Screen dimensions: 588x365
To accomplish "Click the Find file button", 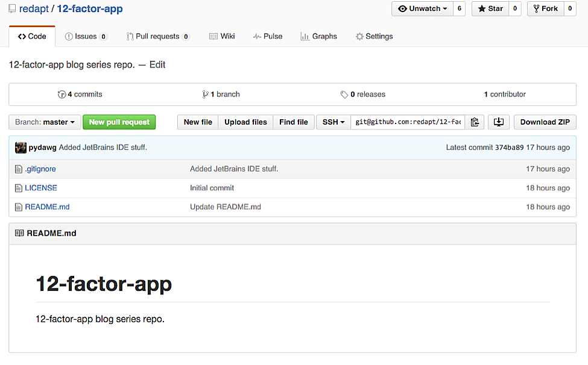I will [x=294, y=122].
